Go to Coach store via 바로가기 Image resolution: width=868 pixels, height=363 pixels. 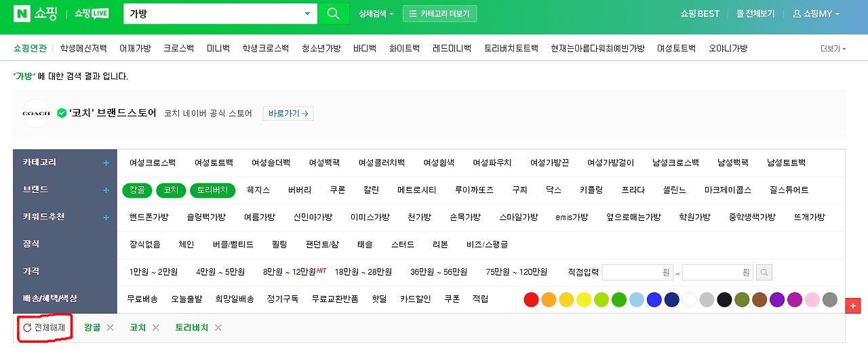tap(288, 114)
